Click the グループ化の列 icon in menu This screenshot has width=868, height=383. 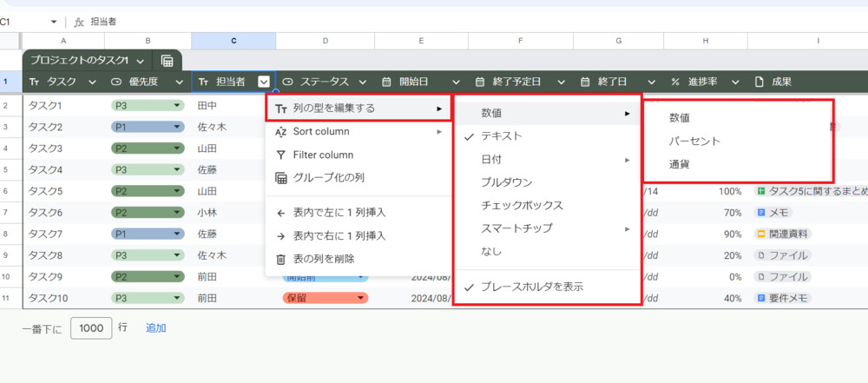pos(279,178)
